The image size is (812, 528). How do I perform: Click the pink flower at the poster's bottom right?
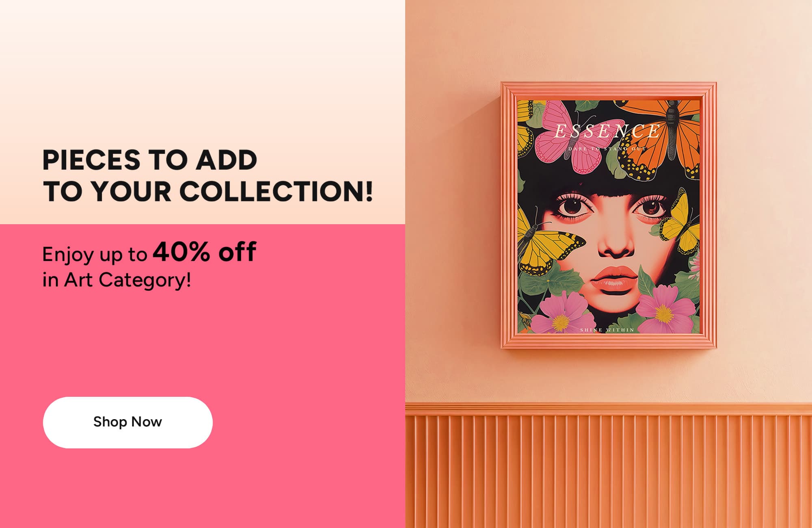665,309
